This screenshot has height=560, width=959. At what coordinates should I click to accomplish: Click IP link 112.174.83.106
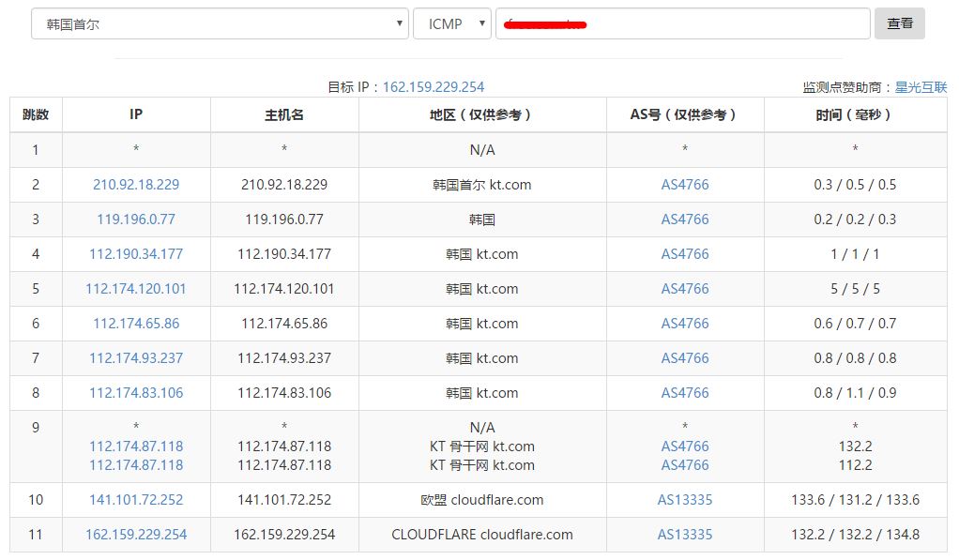(x=136, y=393)
